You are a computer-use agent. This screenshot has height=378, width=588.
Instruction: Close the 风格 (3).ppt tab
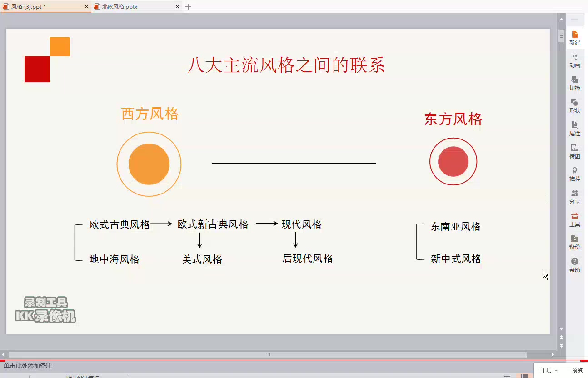pos(87,7)
